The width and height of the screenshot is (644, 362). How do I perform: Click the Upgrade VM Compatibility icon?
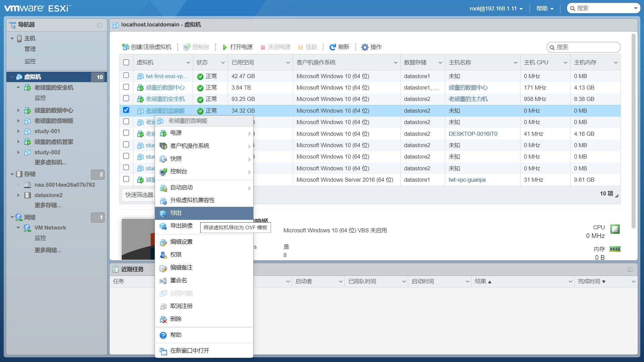[x=163, y=200]
